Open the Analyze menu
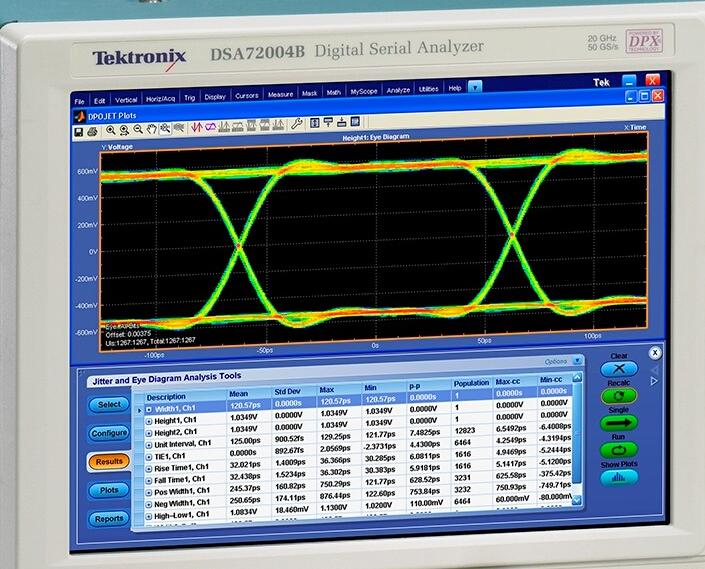This screenshot has width=705, height=569. [398, 90]
